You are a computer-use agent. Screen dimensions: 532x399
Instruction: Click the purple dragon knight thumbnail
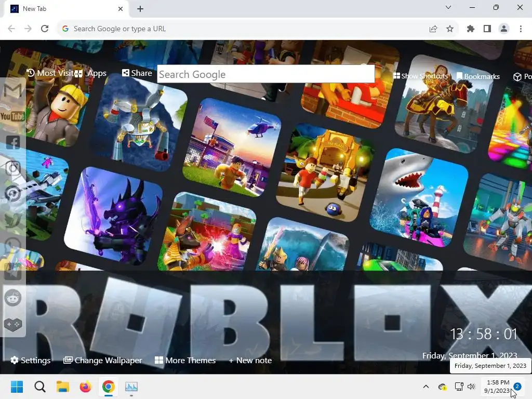click(113, 216)
